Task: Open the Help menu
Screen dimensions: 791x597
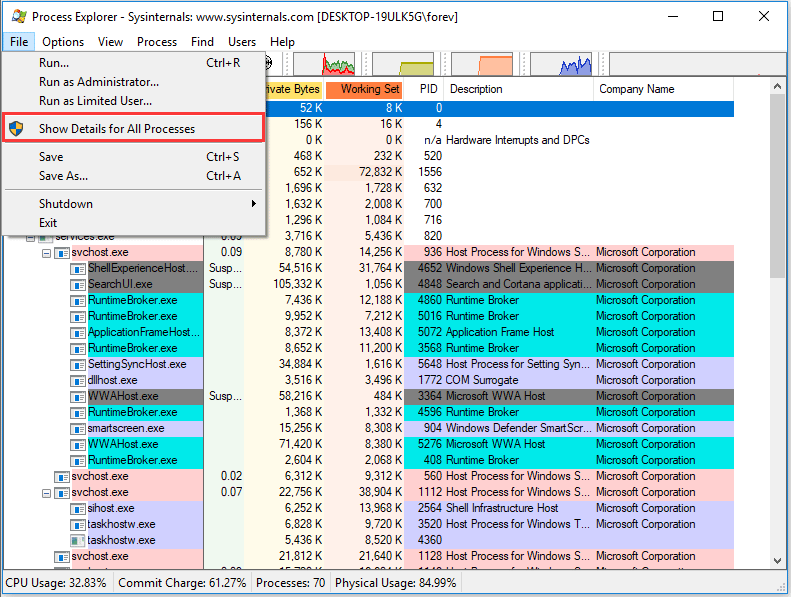Action: click(282, 42)
